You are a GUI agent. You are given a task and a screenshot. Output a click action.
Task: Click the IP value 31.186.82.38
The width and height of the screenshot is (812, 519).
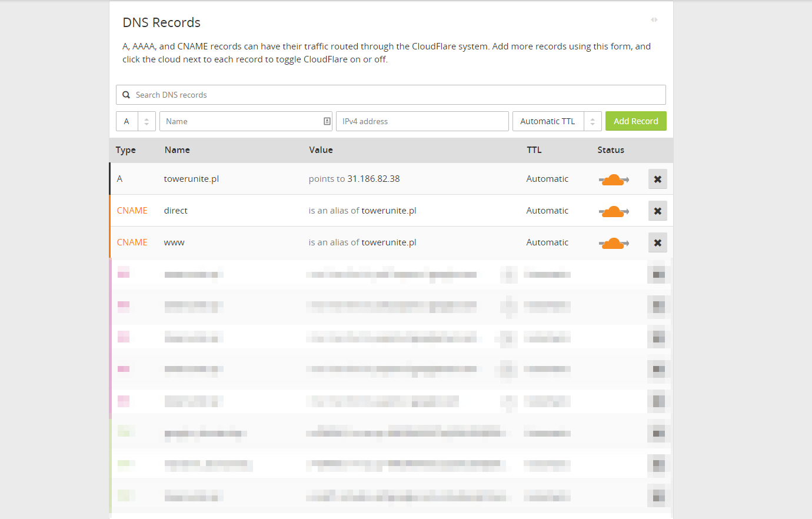[x=373, y=179]
